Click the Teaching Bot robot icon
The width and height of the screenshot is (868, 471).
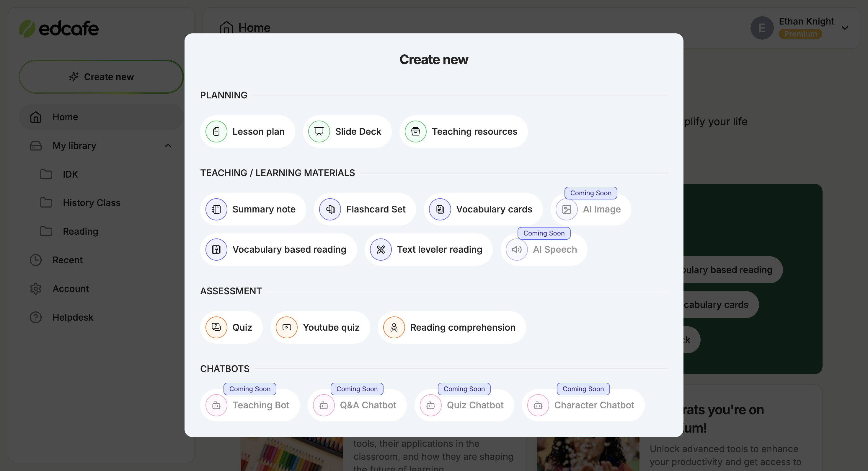(x=216, y=405)
